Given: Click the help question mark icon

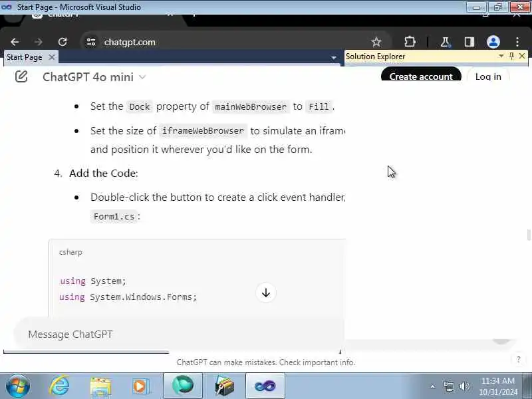Looking at the screenshot, I should click(518, 360).
